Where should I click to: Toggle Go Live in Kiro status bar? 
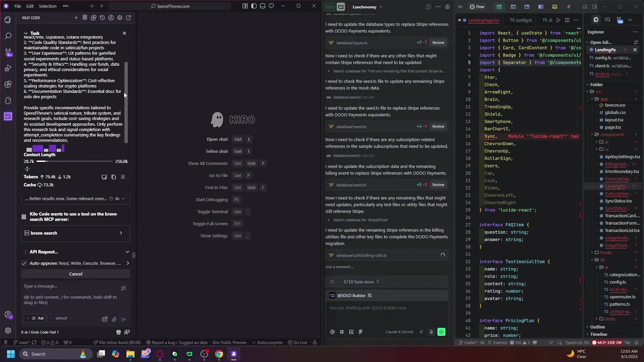tap(297, 342)
